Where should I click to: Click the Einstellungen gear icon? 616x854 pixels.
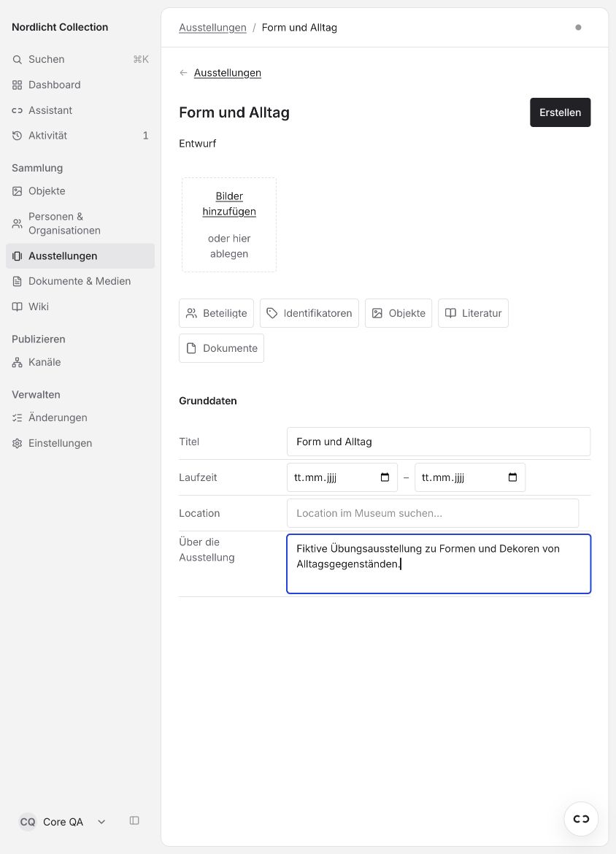18,443
